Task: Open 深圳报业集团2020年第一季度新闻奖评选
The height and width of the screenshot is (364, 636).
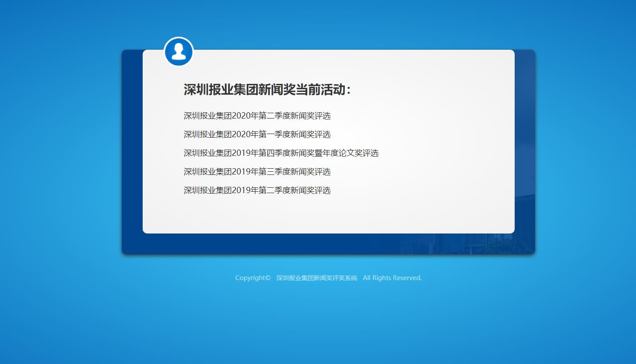Action: click(257, 135)
